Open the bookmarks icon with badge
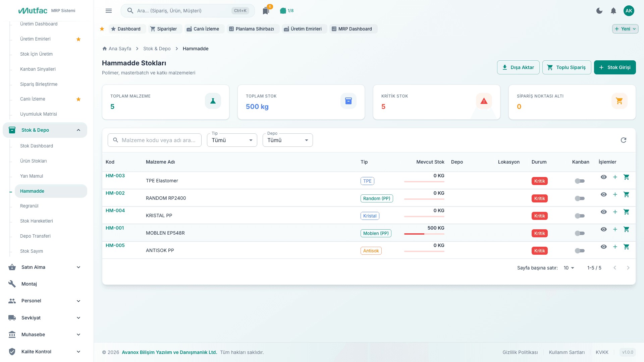The image size is (644, 362). [266, 11]
